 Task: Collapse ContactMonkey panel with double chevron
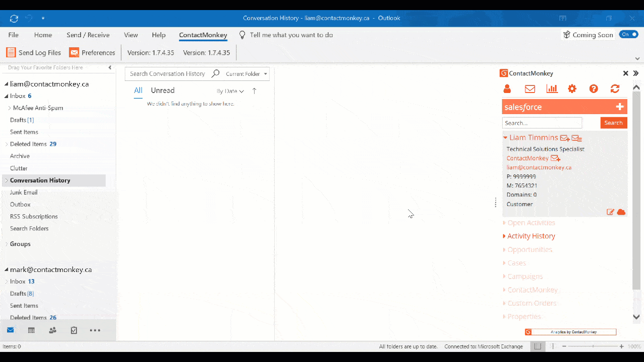point(636,73)
